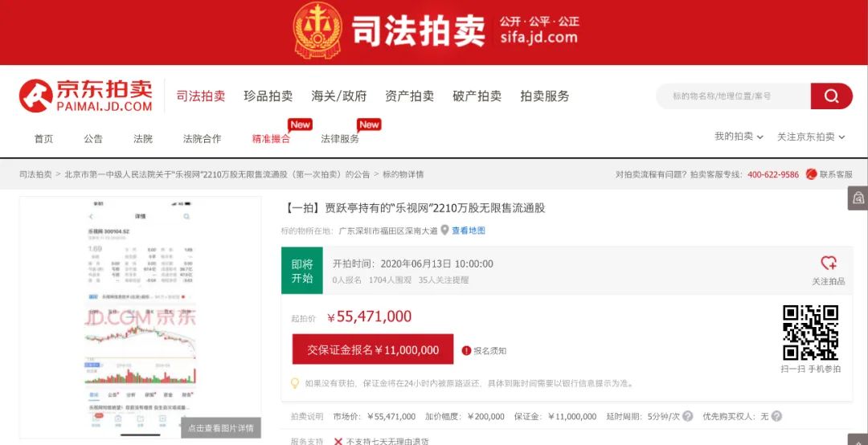Open 公告 in the sub navigation
The image size is (868, 445).
coord(93,139)
